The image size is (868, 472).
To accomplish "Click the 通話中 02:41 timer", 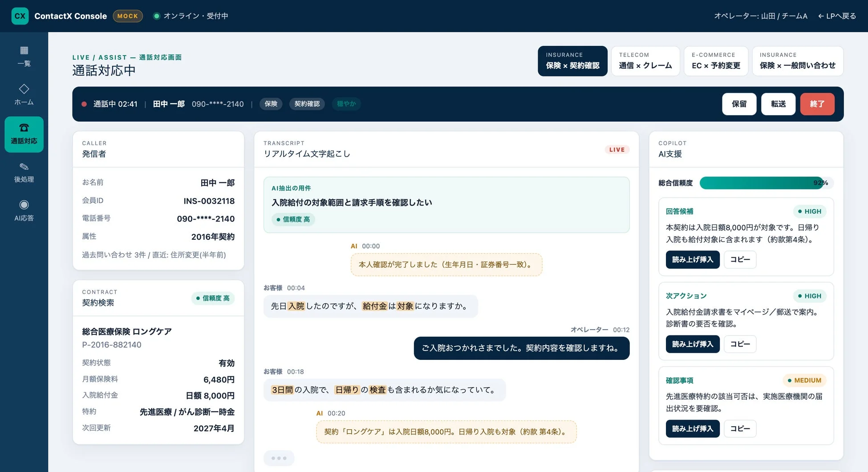I will [115, 104].
